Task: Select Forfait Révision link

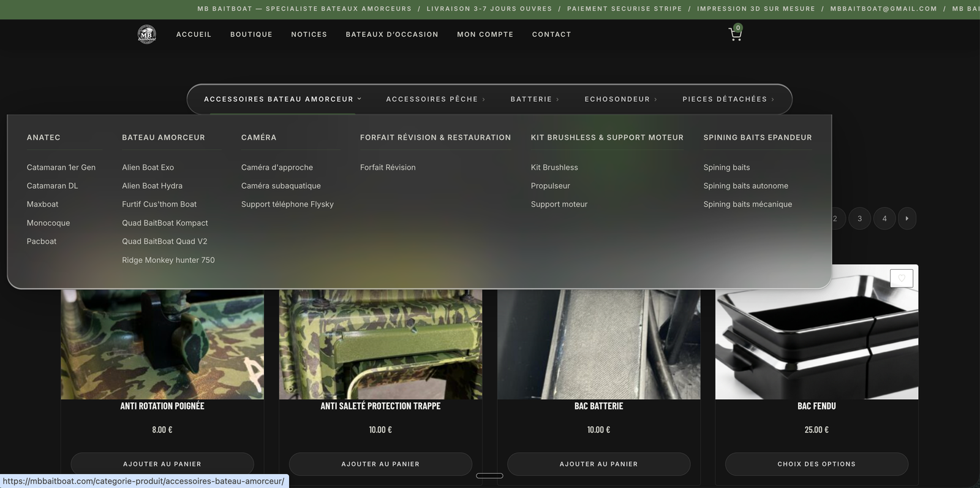Action: point(388,167)
